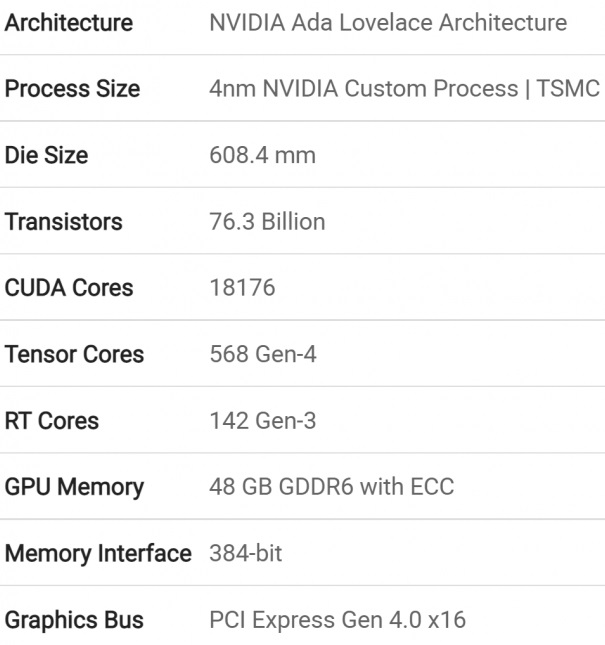Click the GPU Memory label
This screenshot has width=605, height=645.
pos(74,487)
